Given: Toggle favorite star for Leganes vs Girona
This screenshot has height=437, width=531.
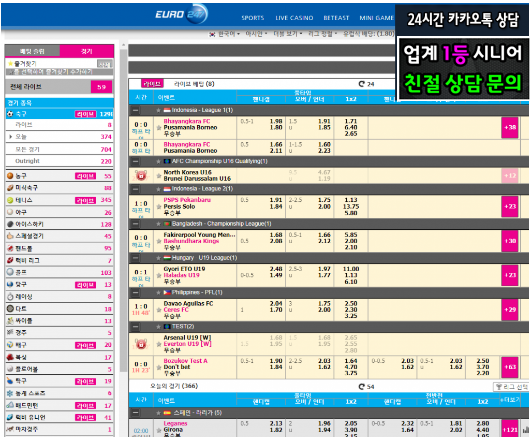Looking at the screenshot, I should click(x=158, y=430).
